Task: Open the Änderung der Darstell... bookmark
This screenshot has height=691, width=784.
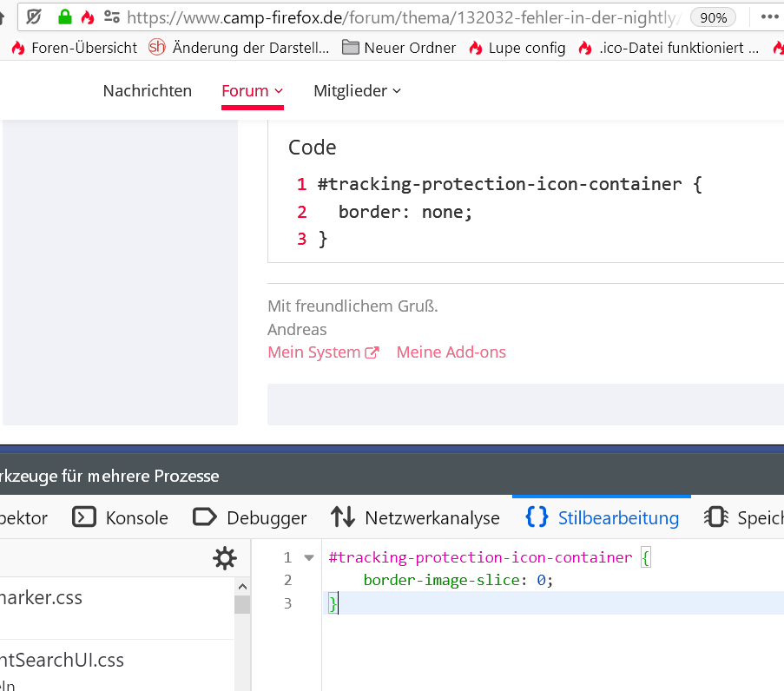Action: pyautogui.click(x=240, y=48)
